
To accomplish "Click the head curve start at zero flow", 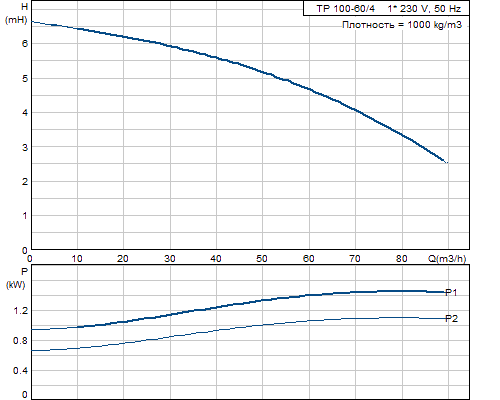I will pos(32,22).
